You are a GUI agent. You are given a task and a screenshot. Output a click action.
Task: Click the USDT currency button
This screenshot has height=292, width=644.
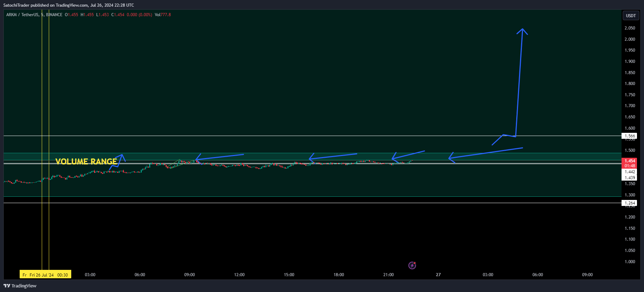[631, 15]
